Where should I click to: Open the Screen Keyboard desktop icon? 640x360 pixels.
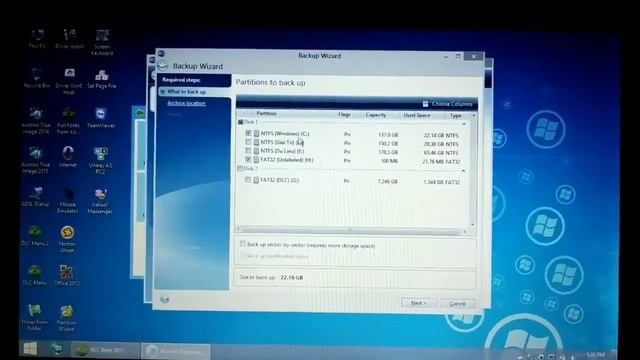coord(102,42)
